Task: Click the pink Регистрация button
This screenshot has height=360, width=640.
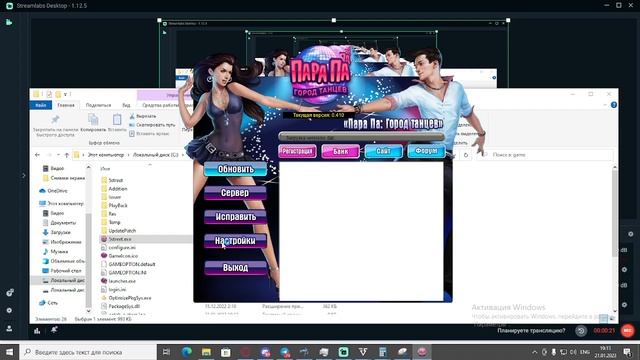Action: coord(297,151)
